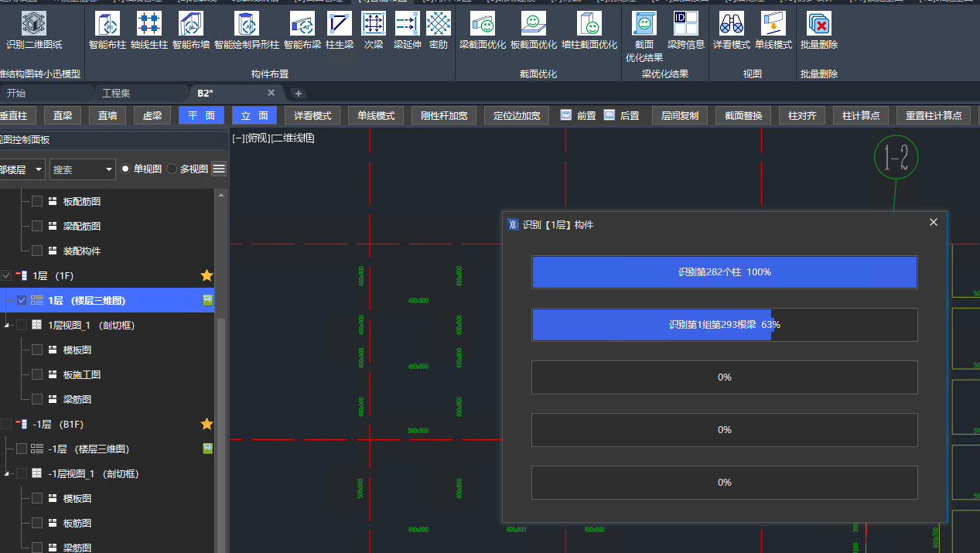Select the 次梁 tool icon

point(374,25)
